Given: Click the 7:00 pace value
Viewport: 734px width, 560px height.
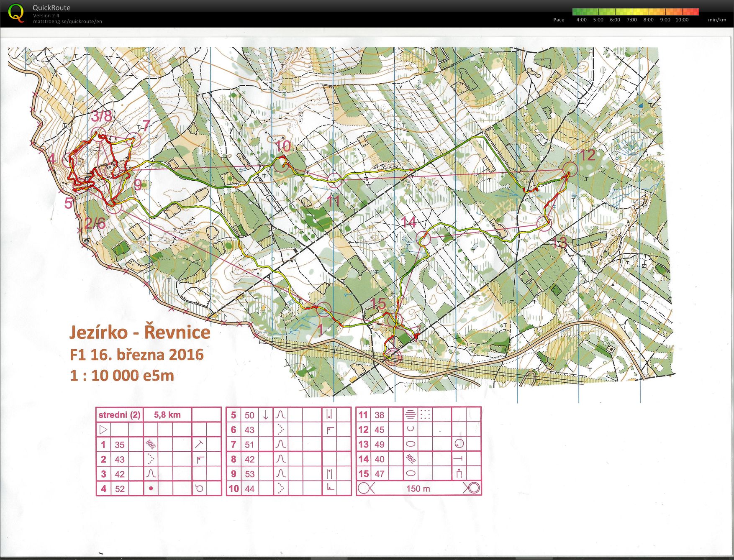Looking at the screenshot, I should [631, 20].
